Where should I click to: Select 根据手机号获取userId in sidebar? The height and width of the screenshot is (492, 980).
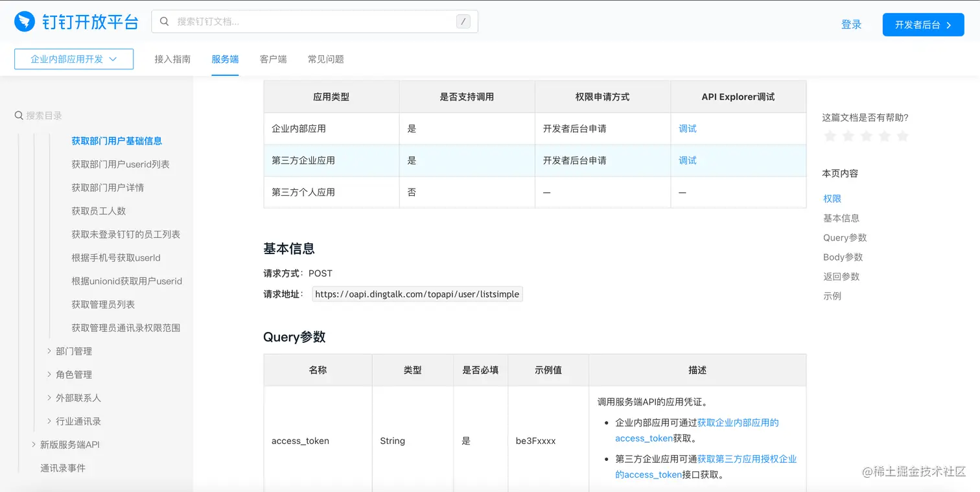click(x=116, y=257)
